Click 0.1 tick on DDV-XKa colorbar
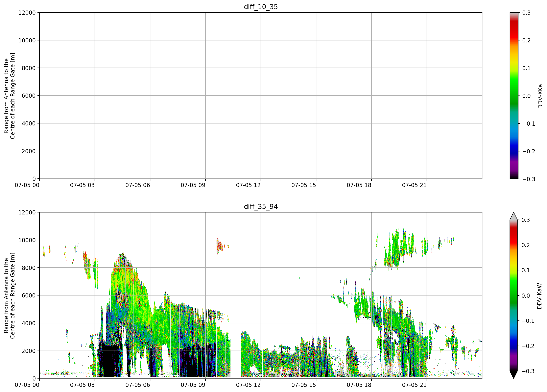 pyautogui.click(x=527, y=68)
